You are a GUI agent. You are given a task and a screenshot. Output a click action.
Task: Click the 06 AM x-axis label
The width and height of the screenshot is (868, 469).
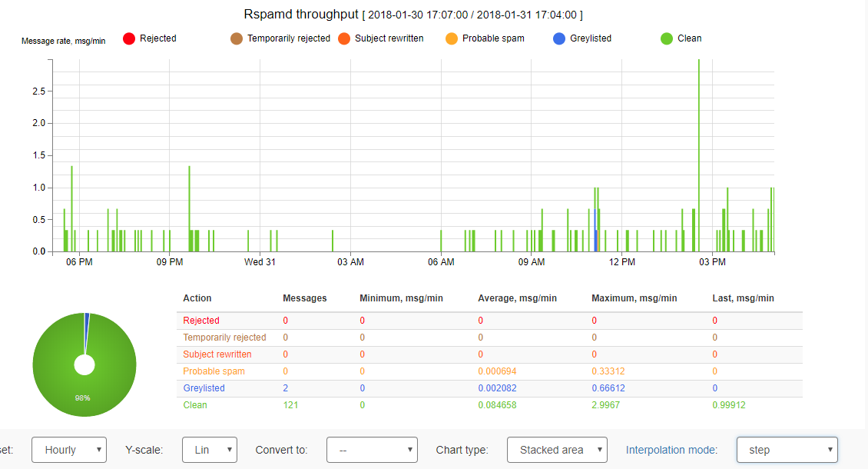point(441,261)
